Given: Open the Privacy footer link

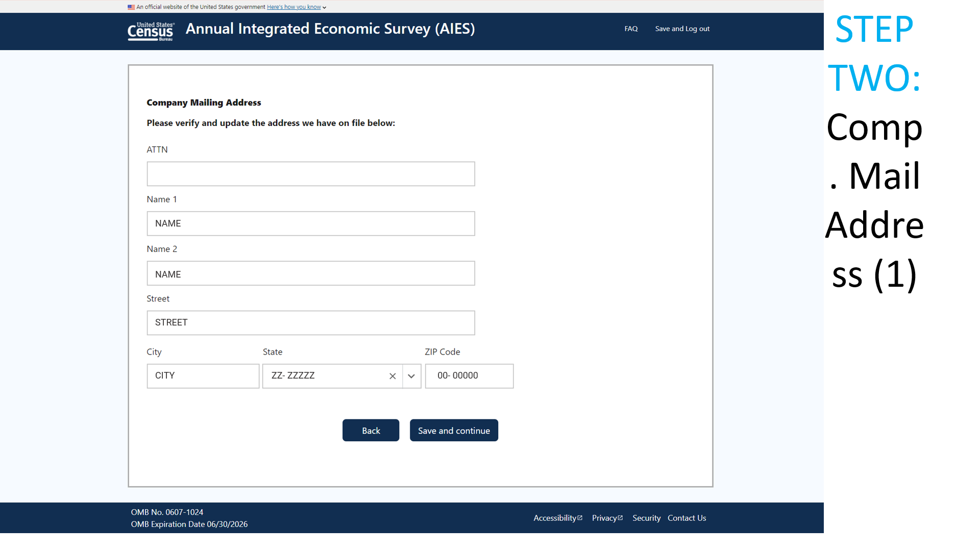Looking at the screenshot, I should pyautogui.click(x=607, y=518).
